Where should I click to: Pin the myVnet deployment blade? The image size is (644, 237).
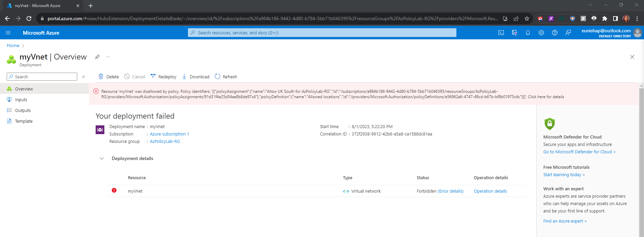(x=97, y=57)
